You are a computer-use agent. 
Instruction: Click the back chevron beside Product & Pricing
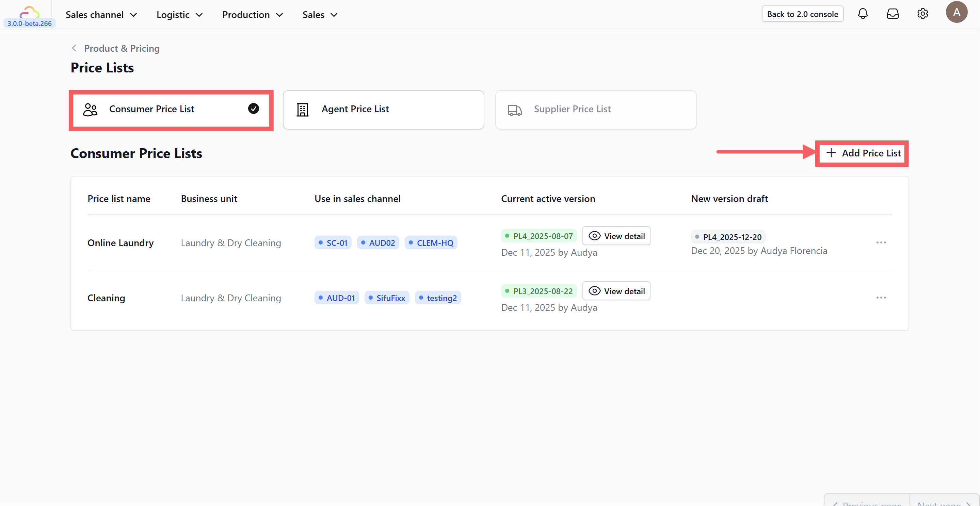(74, 48)
